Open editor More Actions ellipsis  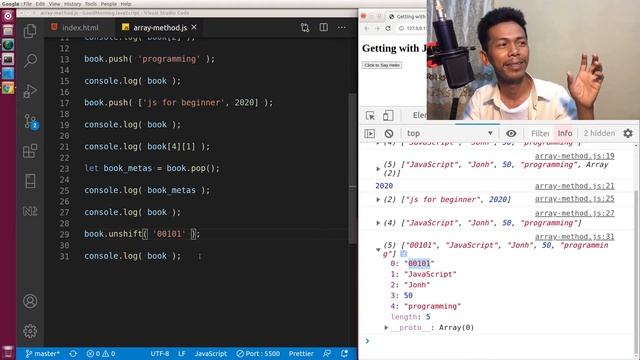tap(342, 27)
